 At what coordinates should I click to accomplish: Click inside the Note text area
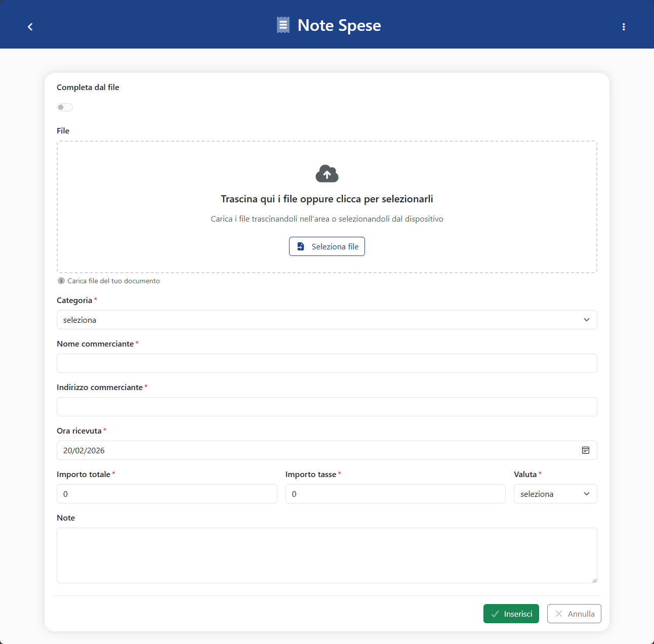coord(326,555)
